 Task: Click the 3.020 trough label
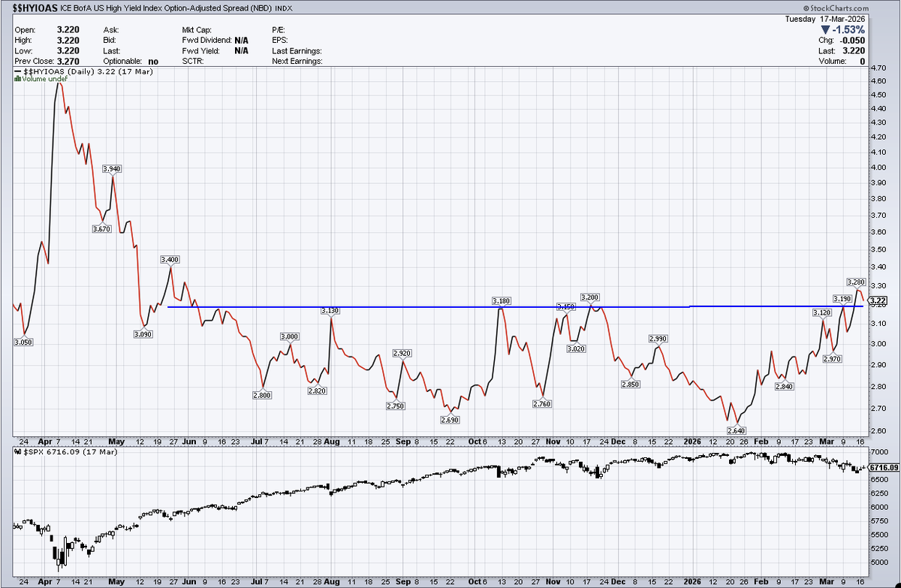click(576, 349)
